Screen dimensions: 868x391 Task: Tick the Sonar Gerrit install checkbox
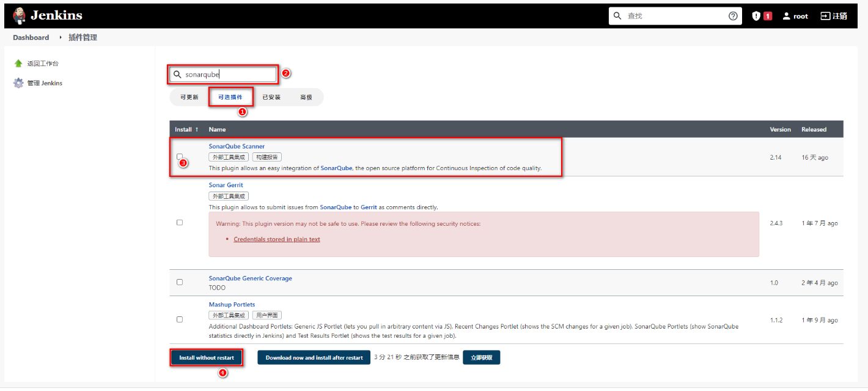click(x=180, y=223)
